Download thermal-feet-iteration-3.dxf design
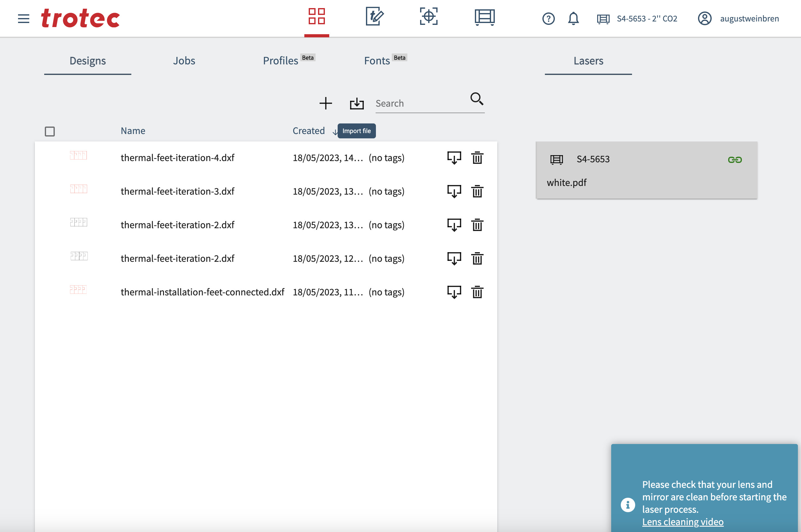The width and height of the screenshot is (801, 532). (454, 191)
